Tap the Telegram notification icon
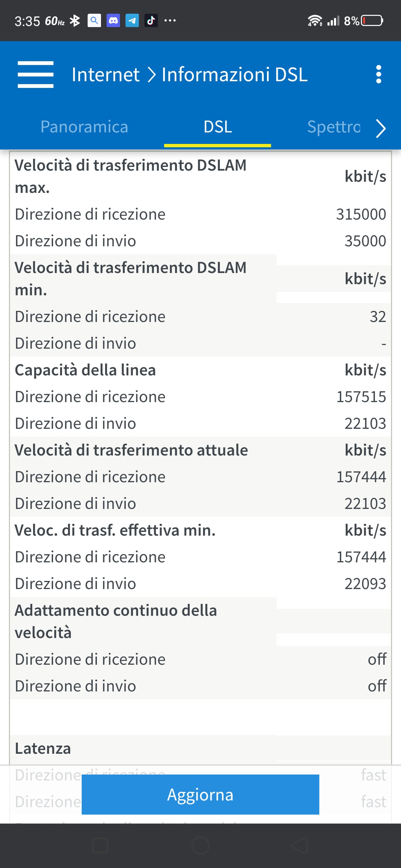Screen dimensions: 401x868 (x=132, y=20)
